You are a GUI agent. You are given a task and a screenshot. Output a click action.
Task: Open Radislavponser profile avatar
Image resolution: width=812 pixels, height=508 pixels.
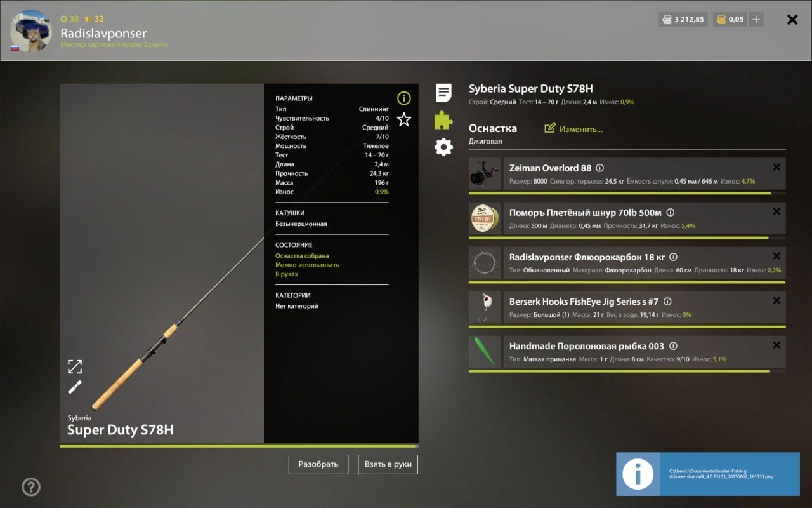tap(31, 30)
